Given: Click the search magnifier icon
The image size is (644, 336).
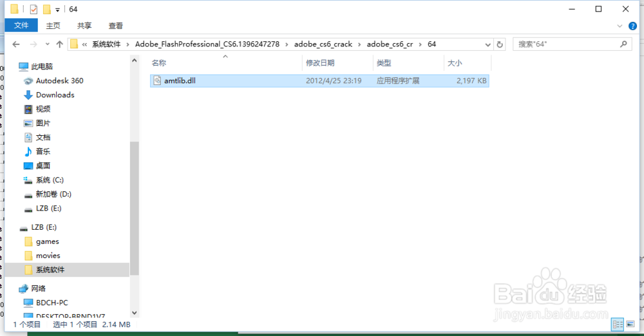Looking at the screenshot, I should click(x=623, y=44).
